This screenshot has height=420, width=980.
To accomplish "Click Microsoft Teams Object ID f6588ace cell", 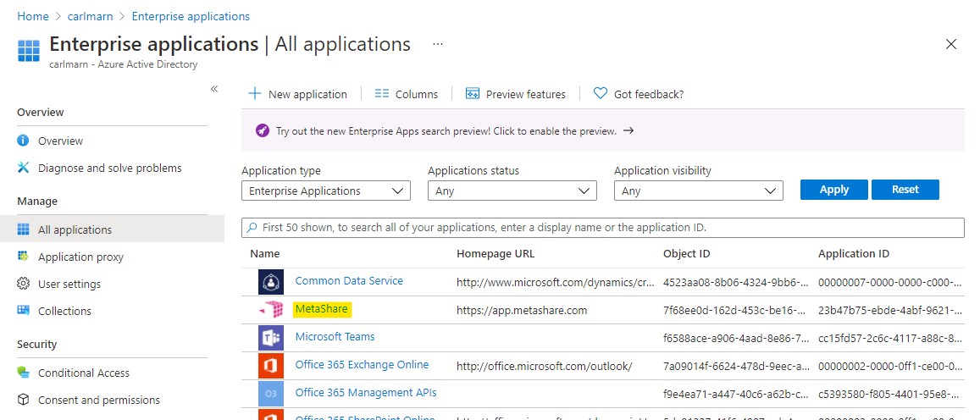I will click(x=734, y=338).
